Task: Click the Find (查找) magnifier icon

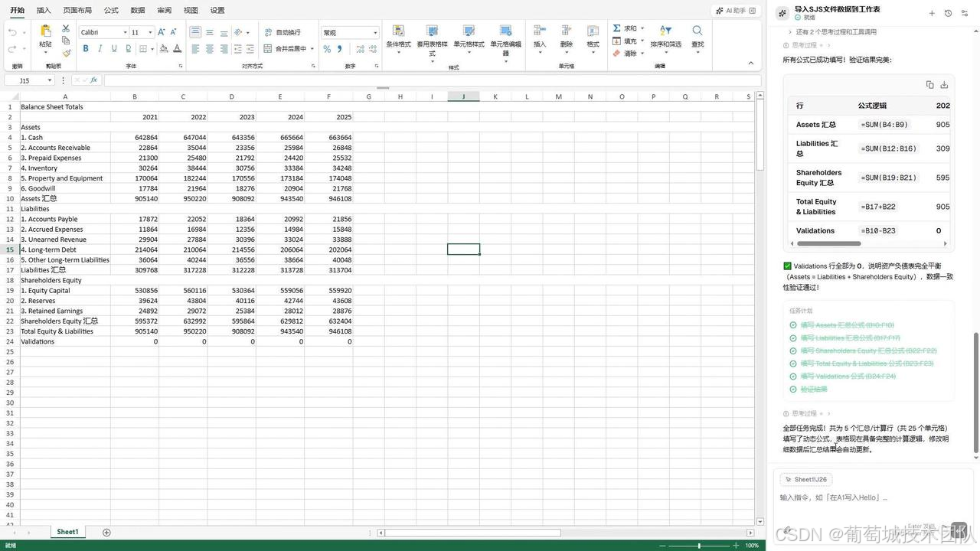Action: pyautogui.click(x=697, y=31)
